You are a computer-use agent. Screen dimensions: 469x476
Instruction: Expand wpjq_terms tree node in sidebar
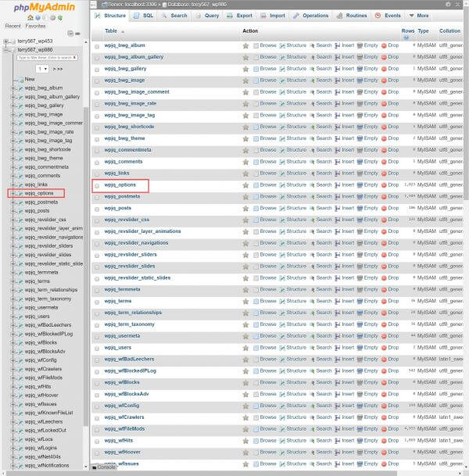[x=13, y=281]
